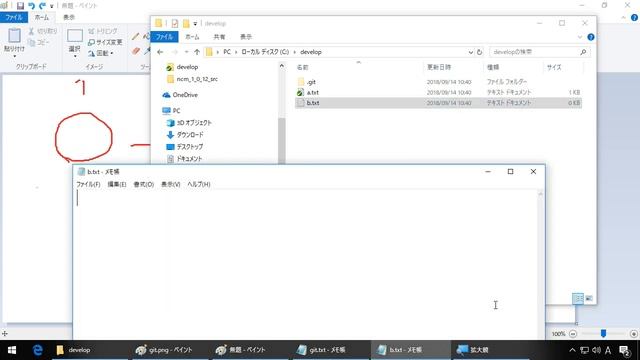The width and height of the screenshot is (640, 360).
Task: Click the Explorer refresh button
Action: pos(479,52)
